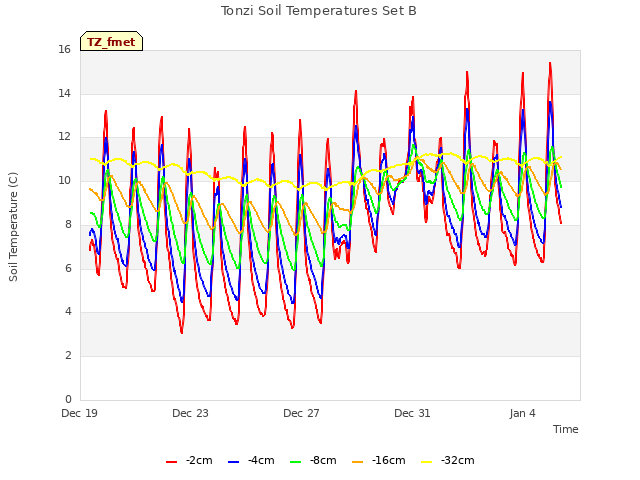The height and width of the screenshot is (480, 640).
Task: Click the Dec 23 x-axis tick label
Action: (190, 413)
